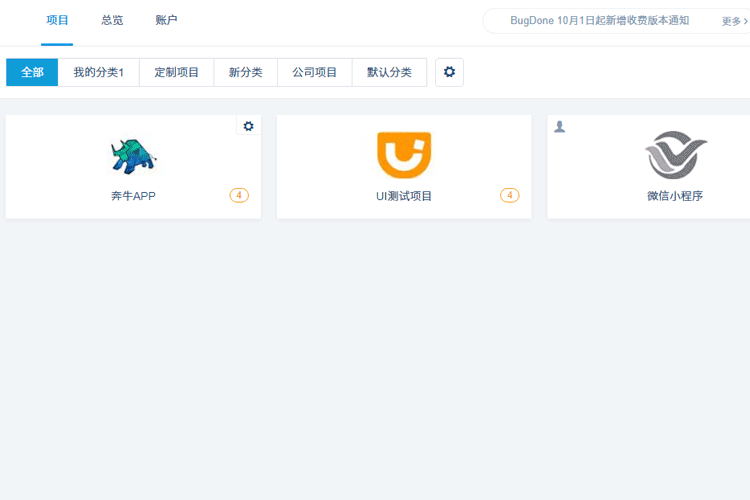
Task: Show projects in 默认分类
Action: point(389,72)
